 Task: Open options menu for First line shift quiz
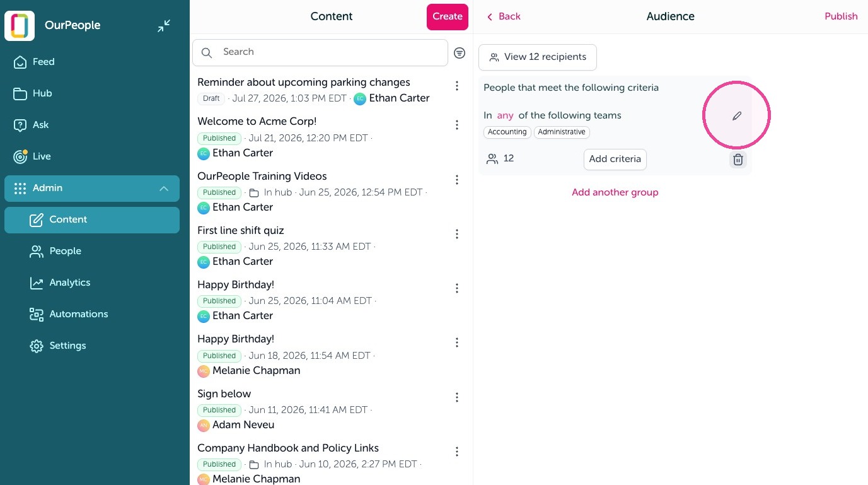(x=457, y=234)
